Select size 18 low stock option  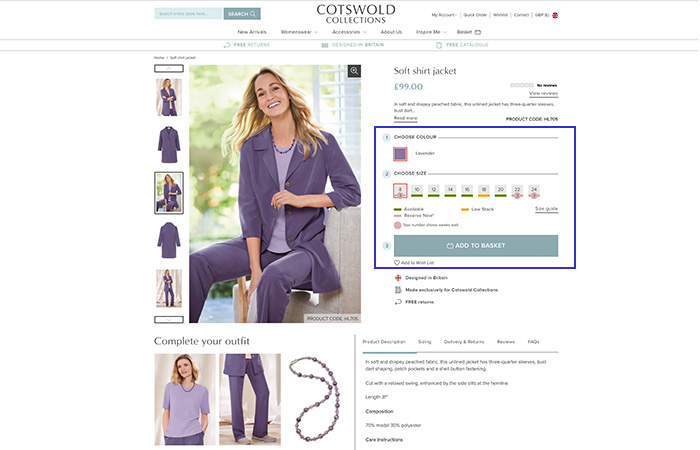click(484, 190)
